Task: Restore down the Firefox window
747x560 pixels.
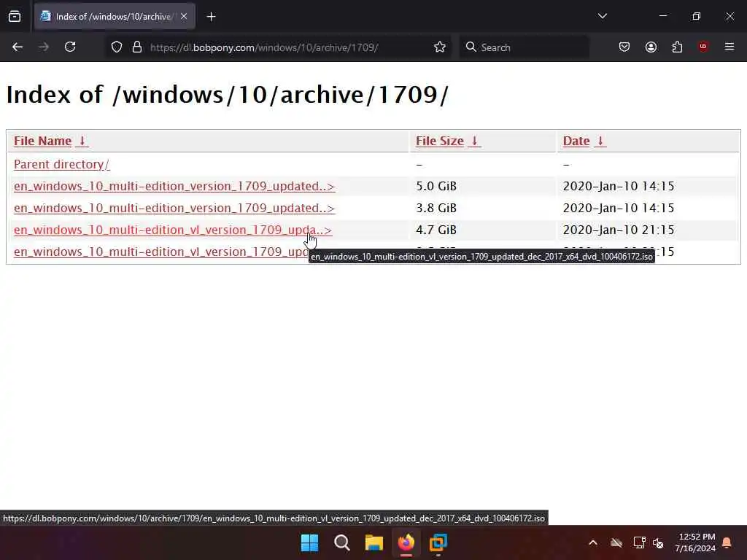Action: pyautogui.click(x=697, y=16)
